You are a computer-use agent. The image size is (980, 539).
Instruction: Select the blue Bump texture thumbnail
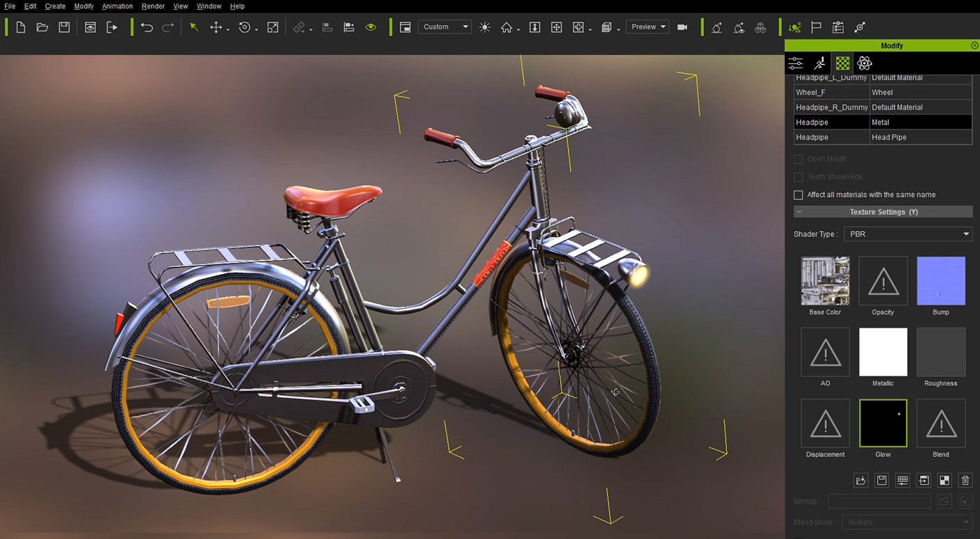pyautogui.click(x=941, y=281)
